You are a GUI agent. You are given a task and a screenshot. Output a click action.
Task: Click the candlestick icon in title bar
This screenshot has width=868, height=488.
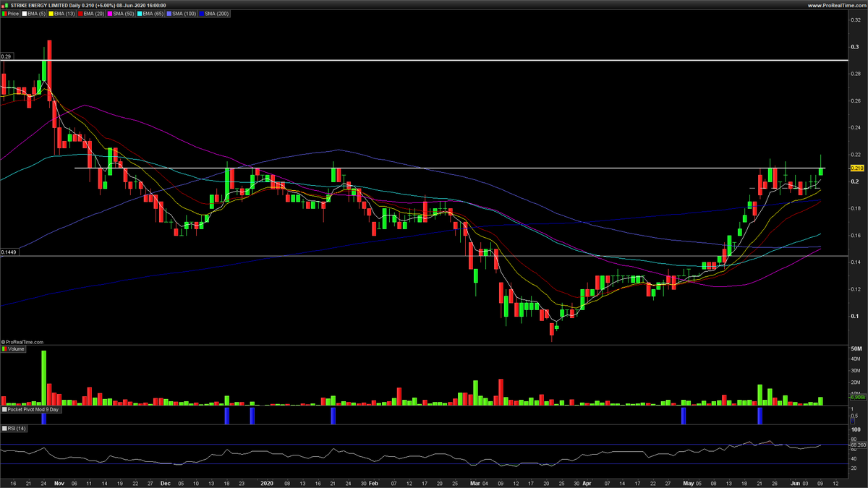tap(5, 4)
